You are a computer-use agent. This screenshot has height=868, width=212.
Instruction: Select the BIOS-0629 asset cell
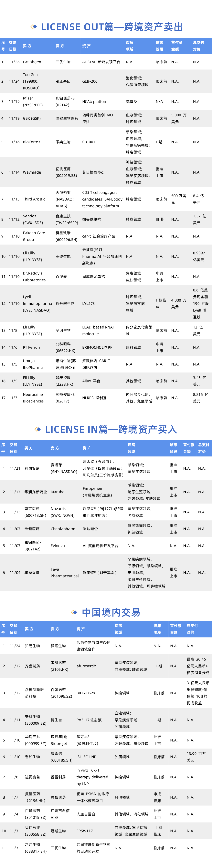tap(86, 693)
